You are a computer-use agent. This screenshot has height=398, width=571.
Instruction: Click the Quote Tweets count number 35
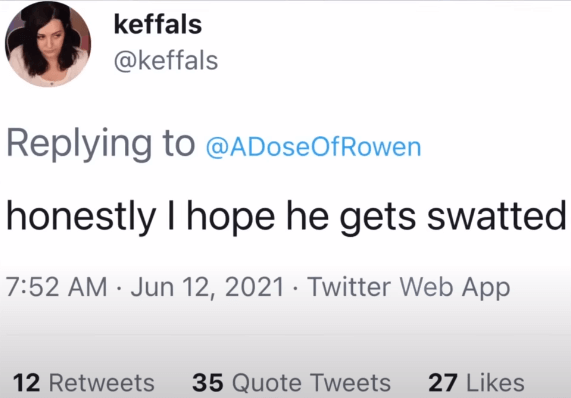[x=208, y=383]
